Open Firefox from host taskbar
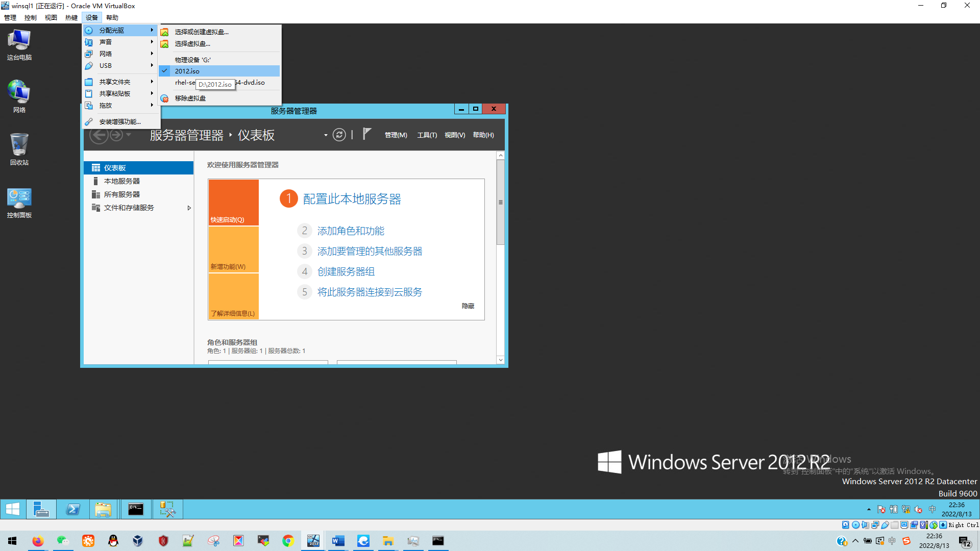Screen dimensions: 980x551 pyautogui.click(x=38, y=541)
